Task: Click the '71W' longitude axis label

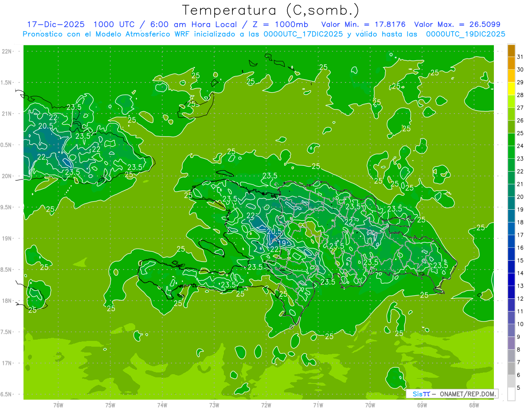Action: [318, 405]
